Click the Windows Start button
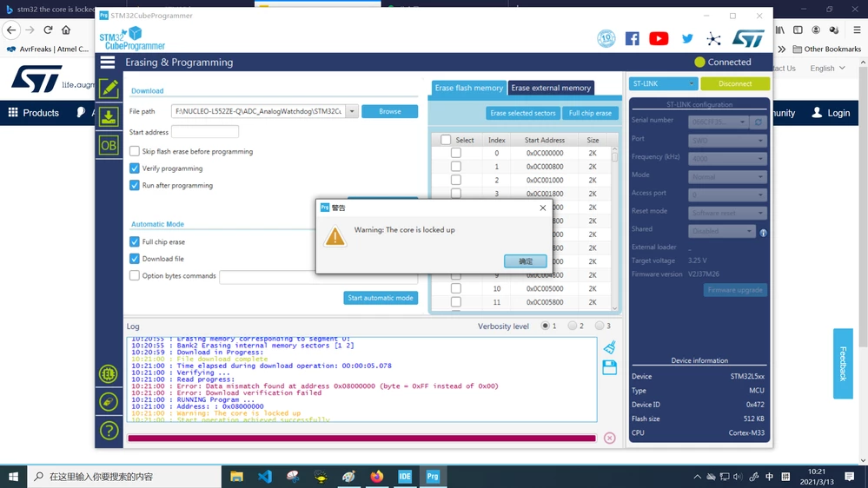This screenshot has height=488, width=868. [x=13, y=477]
